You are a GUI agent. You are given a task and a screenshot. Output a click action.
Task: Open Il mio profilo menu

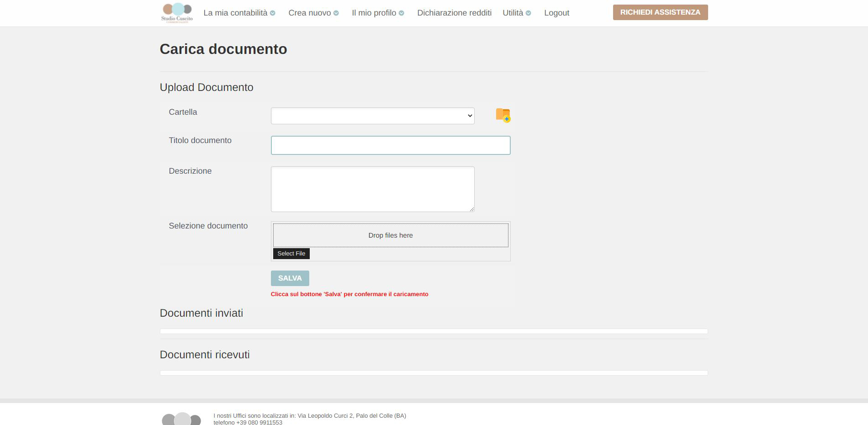[374, 13]
